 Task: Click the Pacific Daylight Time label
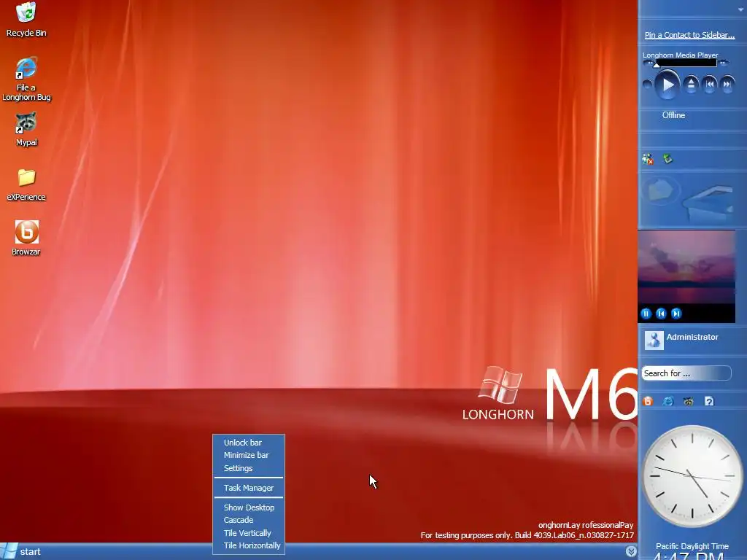click(692, 546)
